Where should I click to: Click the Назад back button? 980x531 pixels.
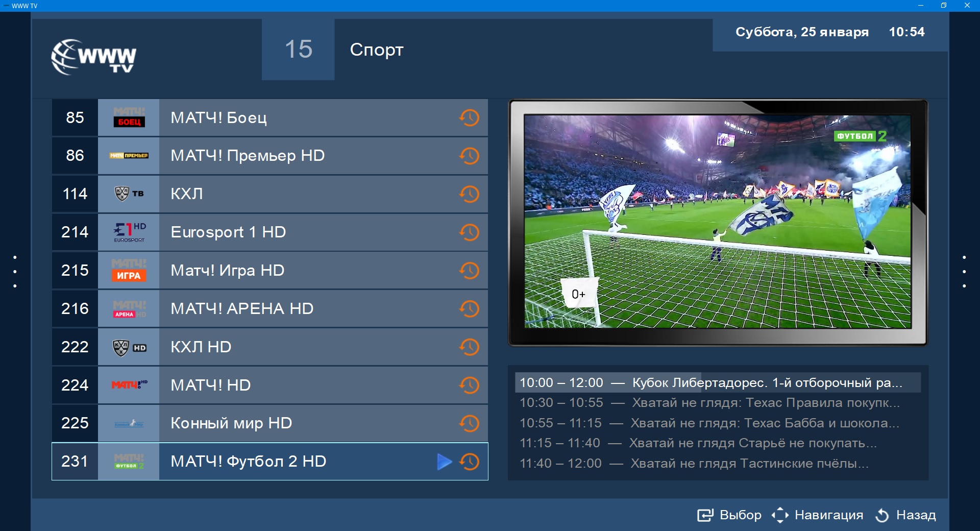pyautogui.click(x=905, y=515)
